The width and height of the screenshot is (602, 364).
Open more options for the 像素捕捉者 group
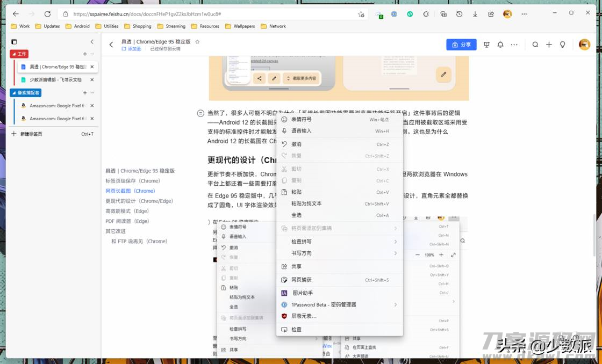tap(92, 93)
